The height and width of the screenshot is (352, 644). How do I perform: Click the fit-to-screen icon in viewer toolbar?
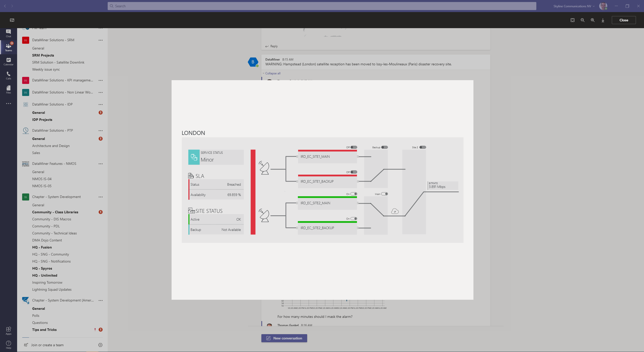pyautogui.click(x=573, y=20)
